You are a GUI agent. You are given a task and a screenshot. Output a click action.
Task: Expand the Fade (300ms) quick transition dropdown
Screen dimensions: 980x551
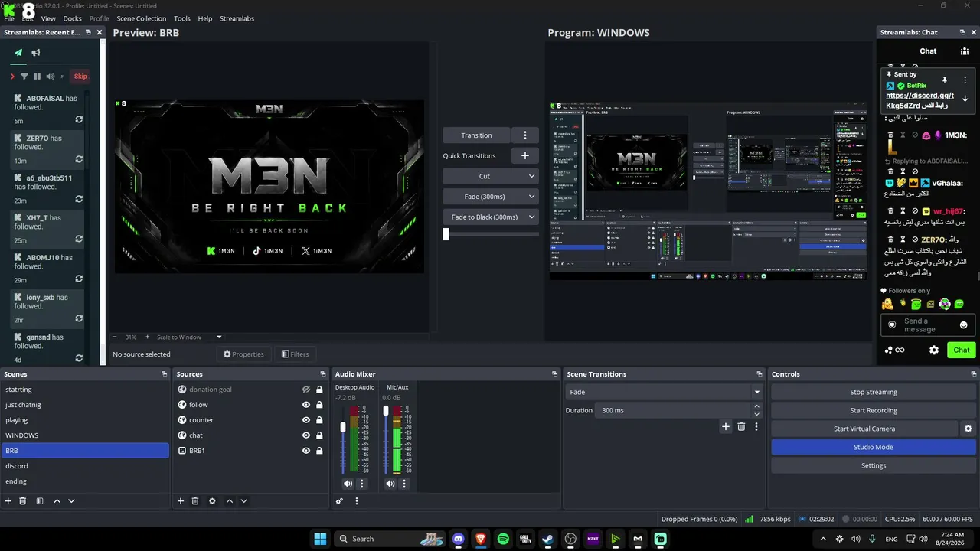point(531,197)
